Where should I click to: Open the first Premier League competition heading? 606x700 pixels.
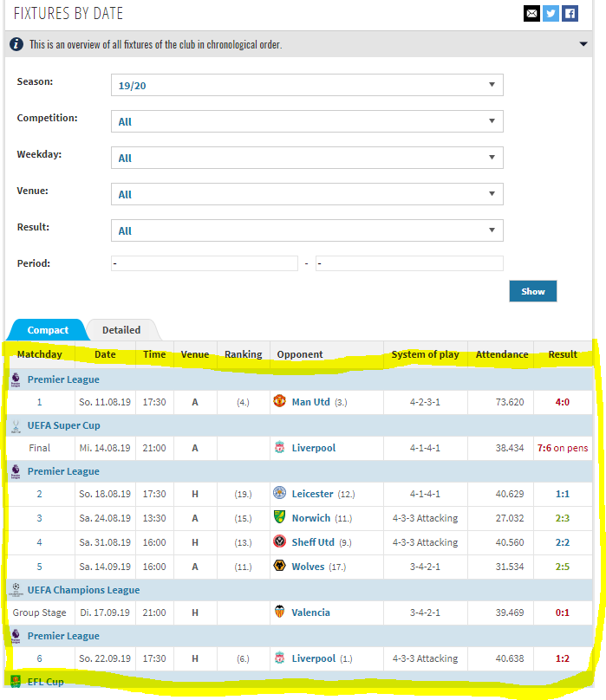pyautogui.click(x=63, y=379)
